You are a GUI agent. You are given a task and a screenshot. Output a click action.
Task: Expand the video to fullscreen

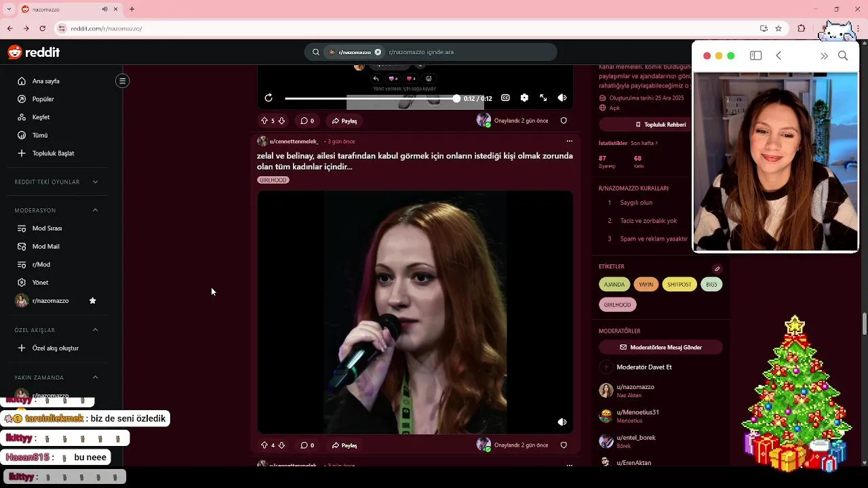pos(543,98)
